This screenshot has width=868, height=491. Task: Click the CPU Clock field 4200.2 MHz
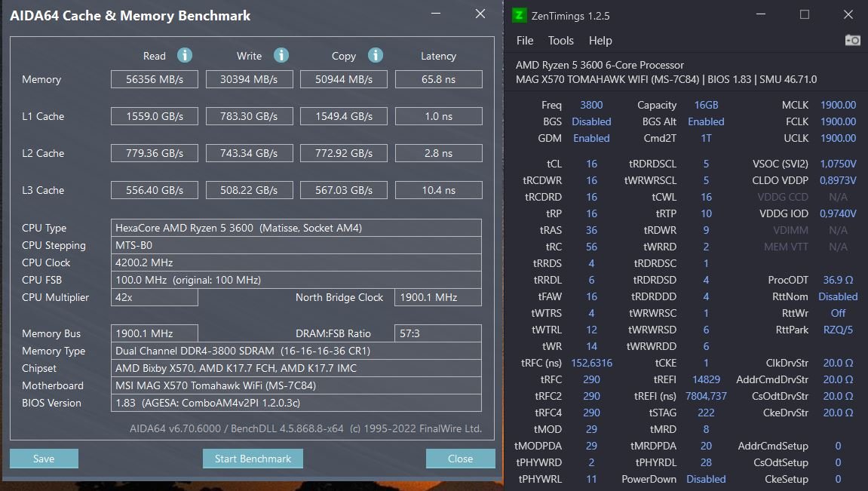point(296,262)
